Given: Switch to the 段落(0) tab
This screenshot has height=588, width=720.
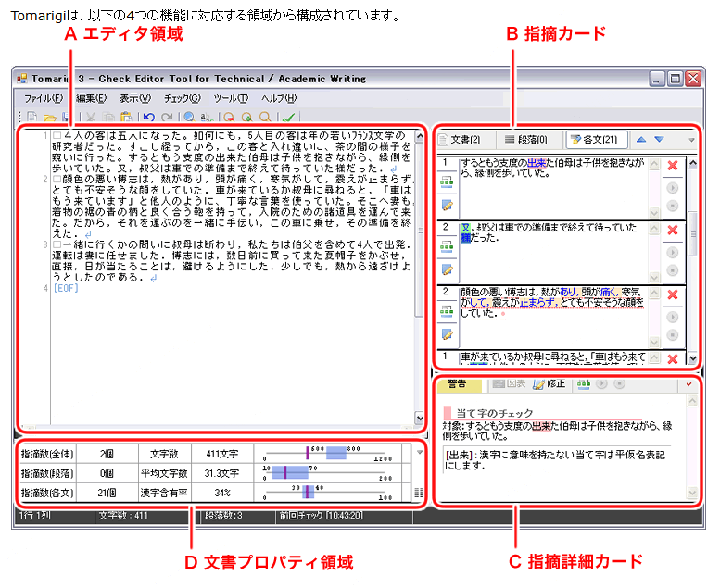Looking at the screenshot, I should (526, 140).
